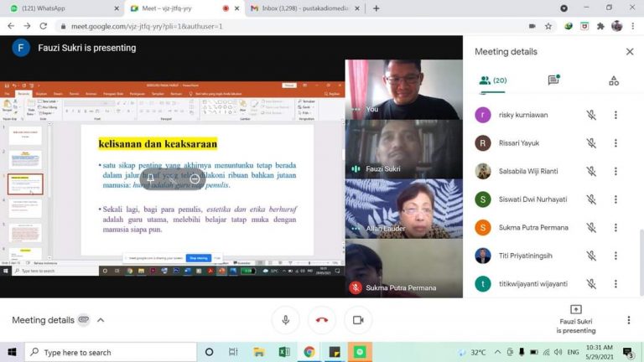Open the Extensions puzzle icon in Chrome
This screenshot has width=644, height=362.
[600, 26]
